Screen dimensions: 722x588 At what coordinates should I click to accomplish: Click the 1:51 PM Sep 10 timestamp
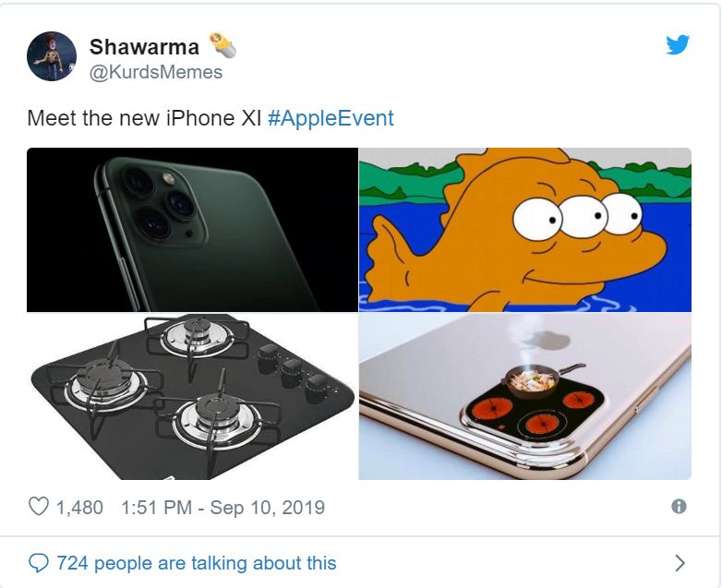click(x=223, y=508)
